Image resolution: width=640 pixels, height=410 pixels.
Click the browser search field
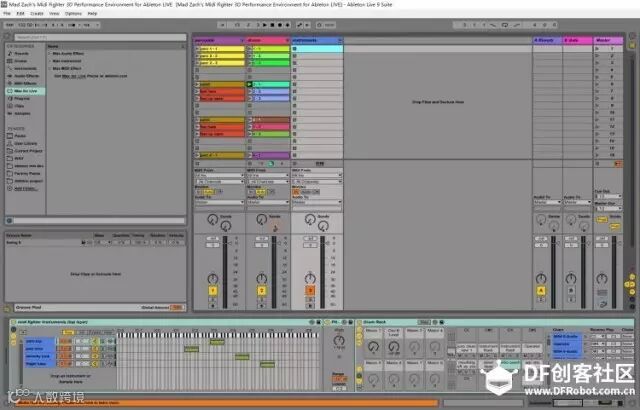point(100,37)
